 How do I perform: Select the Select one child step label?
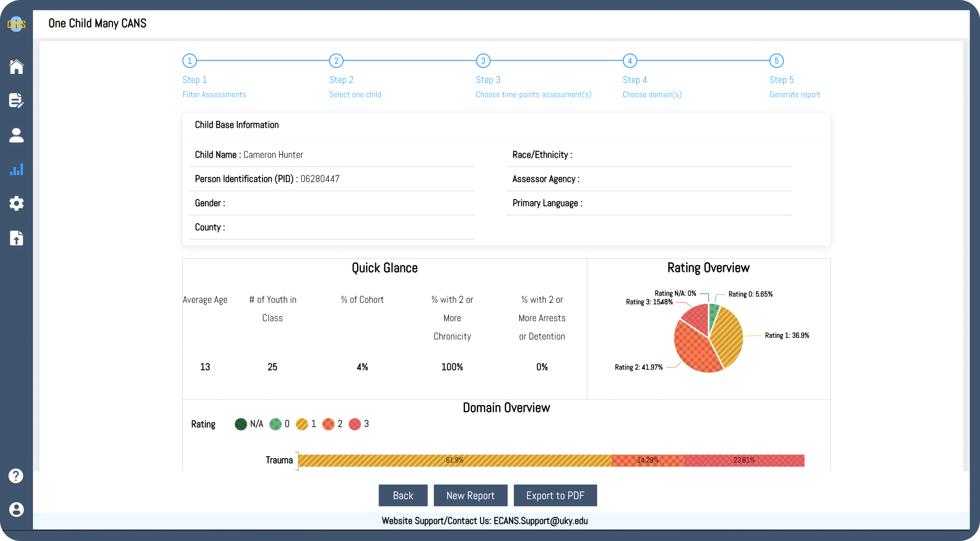[x=355, y=94]
